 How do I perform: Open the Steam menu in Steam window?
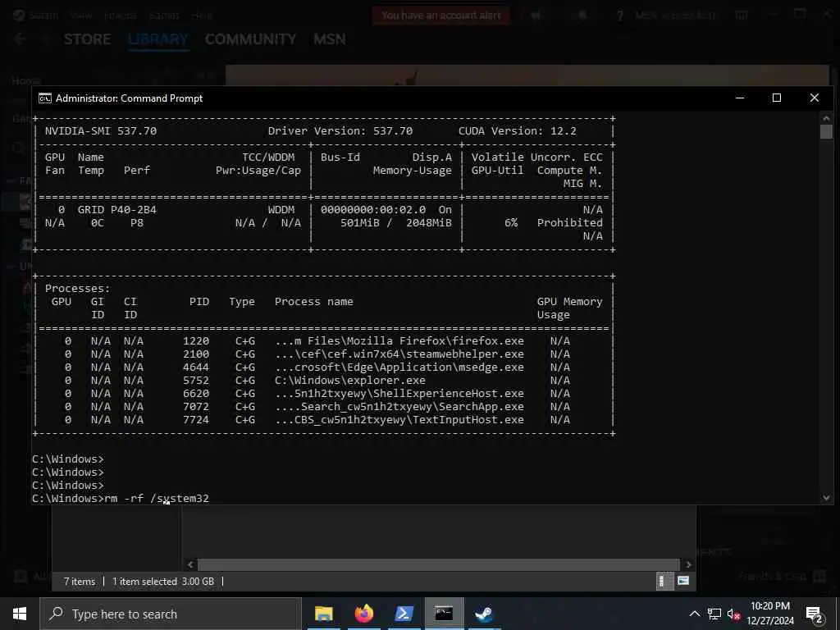coord(43,15)
